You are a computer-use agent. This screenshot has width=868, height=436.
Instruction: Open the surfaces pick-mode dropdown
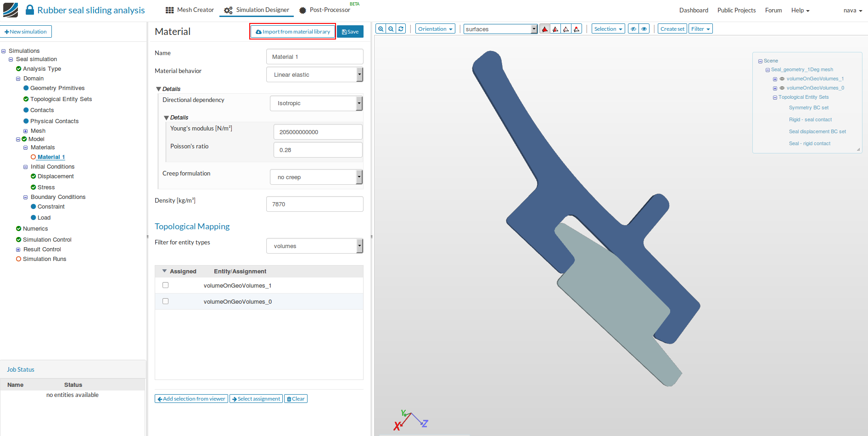(x=500, y=29)
